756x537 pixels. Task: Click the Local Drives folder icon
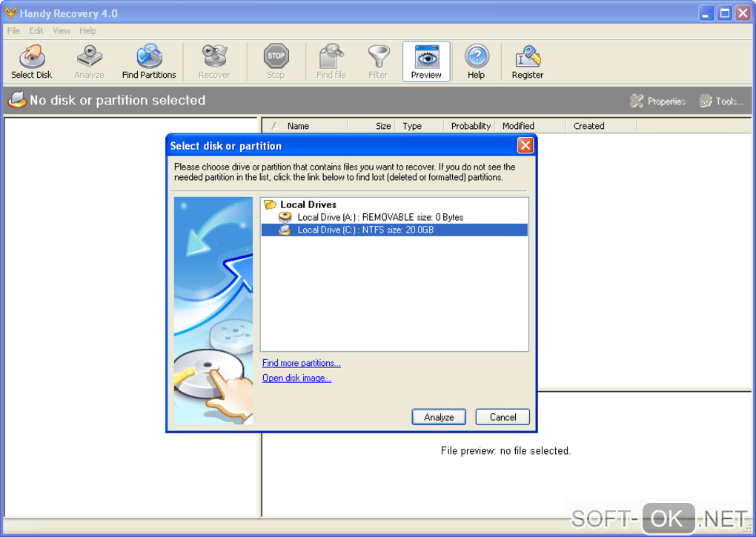270,204
